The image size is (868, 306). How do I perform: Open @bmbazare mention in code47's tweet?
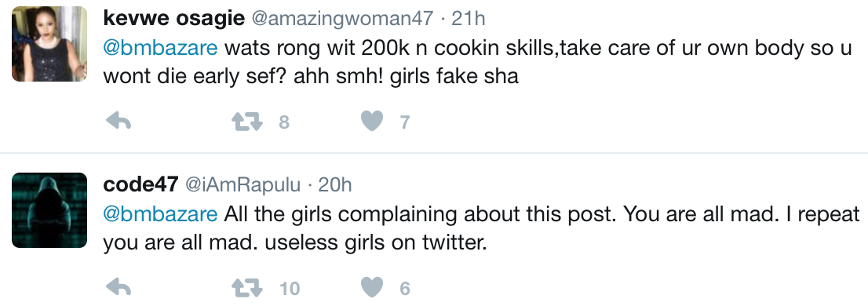pos(160,214)
